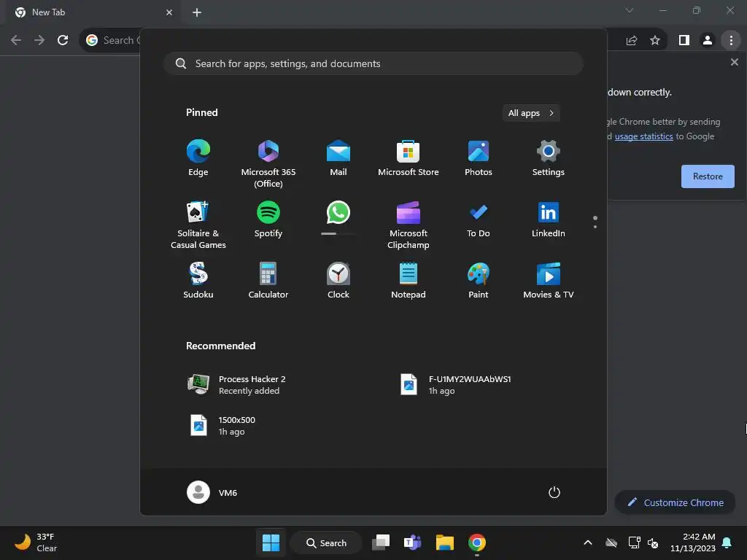Open the VM6 user account menu
Viewport: 747px width, 560px height.
pos(212,492)
